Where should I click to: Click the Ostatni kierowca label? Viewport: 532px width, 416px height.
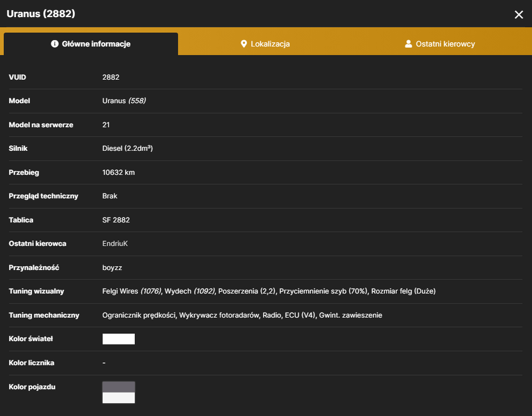click(37, 243)
